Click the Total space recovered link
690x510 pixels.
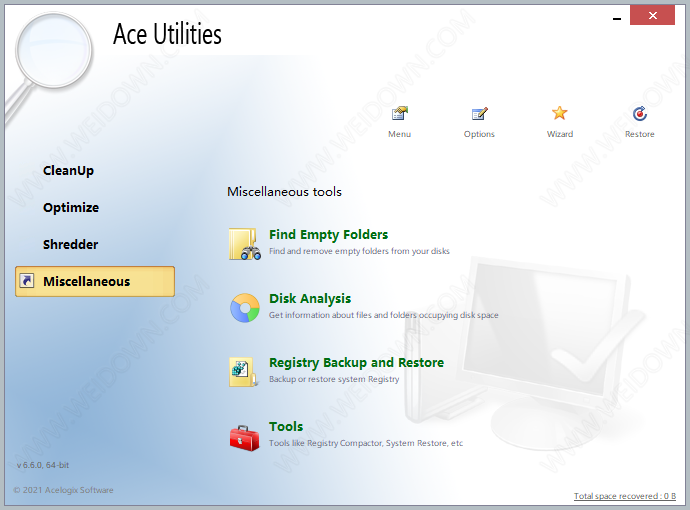(625, 496)
